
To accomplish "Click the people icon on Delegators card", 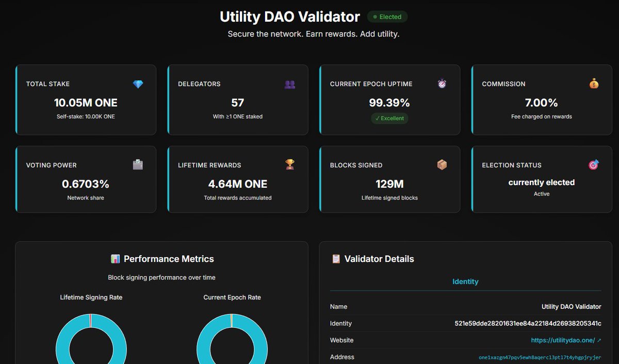I will [x=290, y=84].
